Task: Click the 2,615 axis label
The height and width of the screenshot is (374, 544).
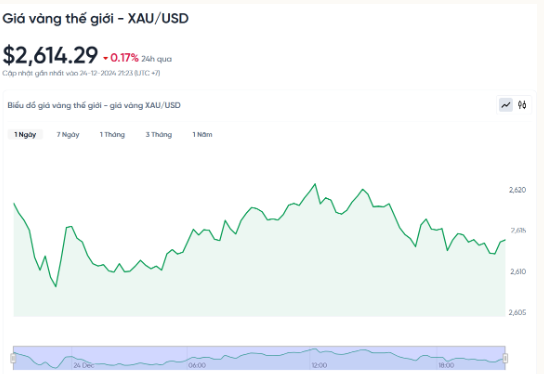Action: (518, 230)
